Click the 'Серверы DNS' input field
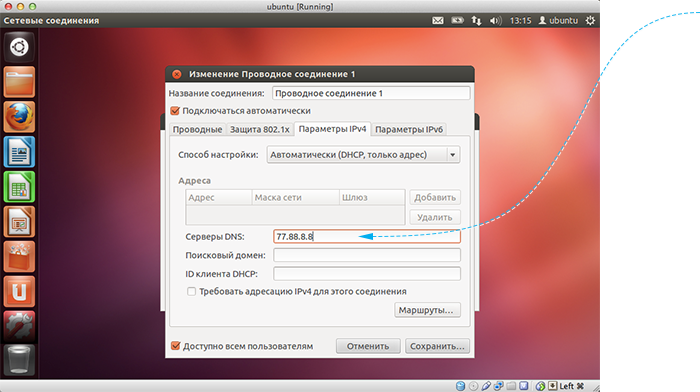Viewport: 700px width, 392px height. 367,237
